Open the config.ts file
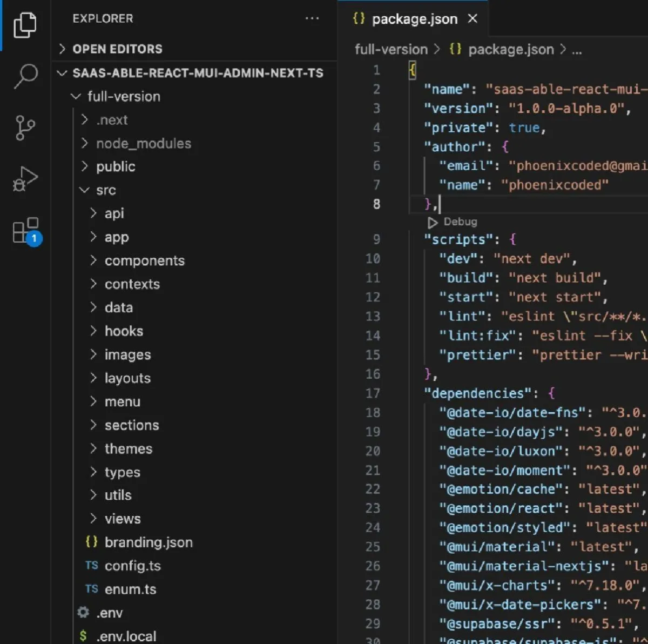Viewport: 648px width, 644px height. pos(132,566)
